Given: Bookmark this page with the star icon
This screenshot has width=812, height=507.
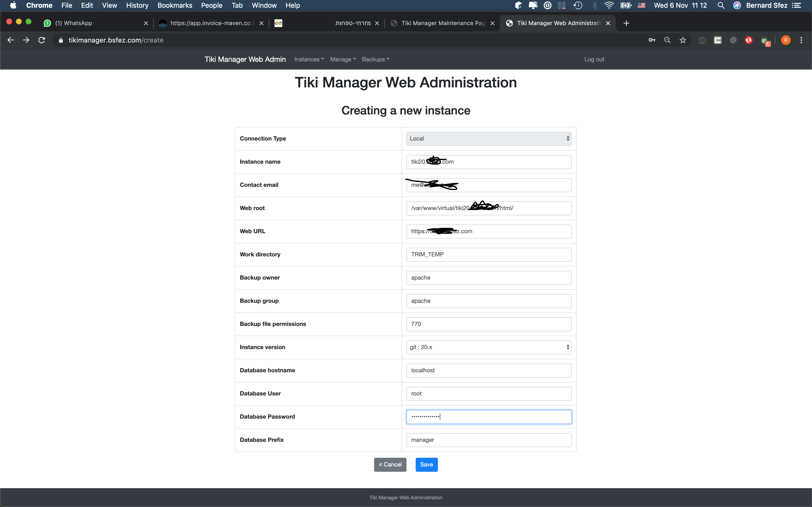Looking at the screenshot, I should pos(683,40).
